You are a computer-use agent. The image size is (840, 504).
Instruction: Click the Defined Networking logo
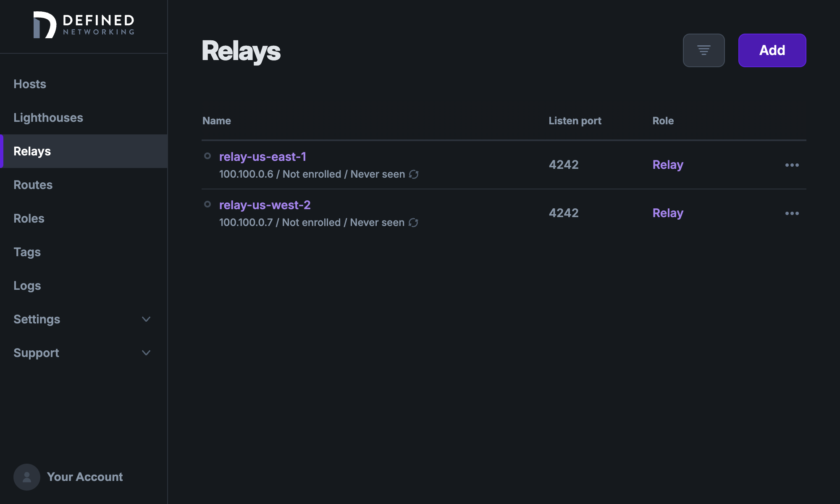coord(83,25)
